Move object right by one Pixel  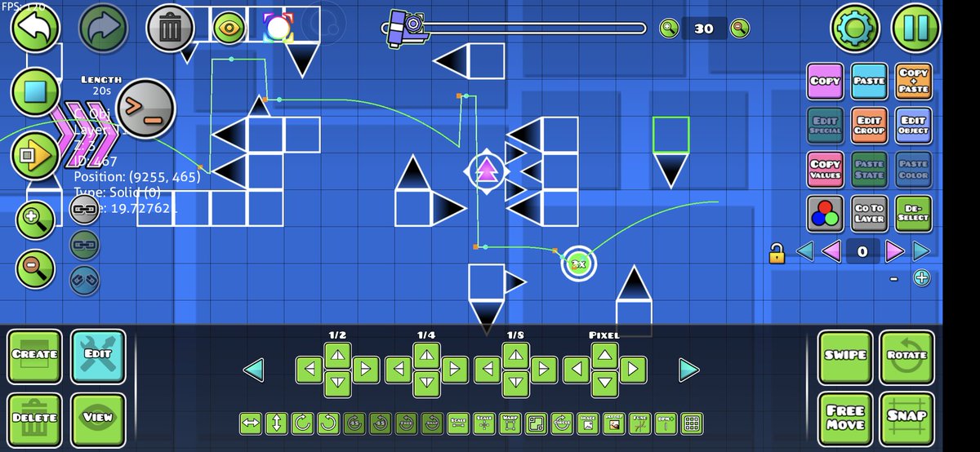point(631,370)
